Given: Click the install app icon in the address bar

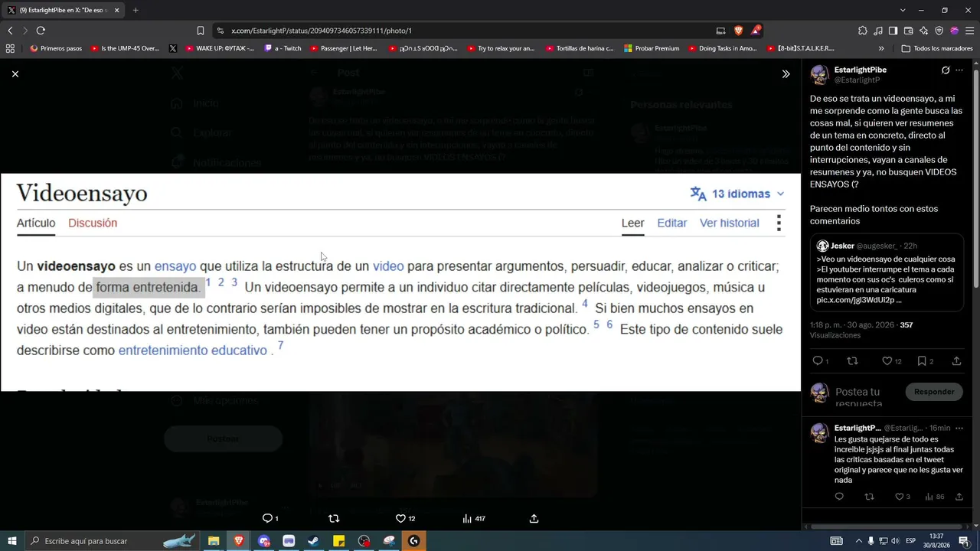Looking at the screenshot, I should [720, 31].
